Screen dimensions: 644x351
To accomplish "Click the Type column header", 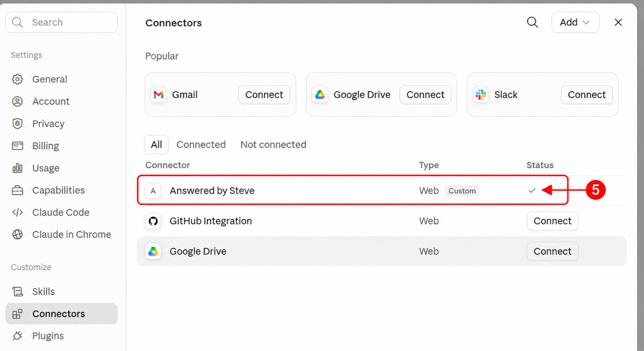I will pyautogui.click(x=429, y=165).
